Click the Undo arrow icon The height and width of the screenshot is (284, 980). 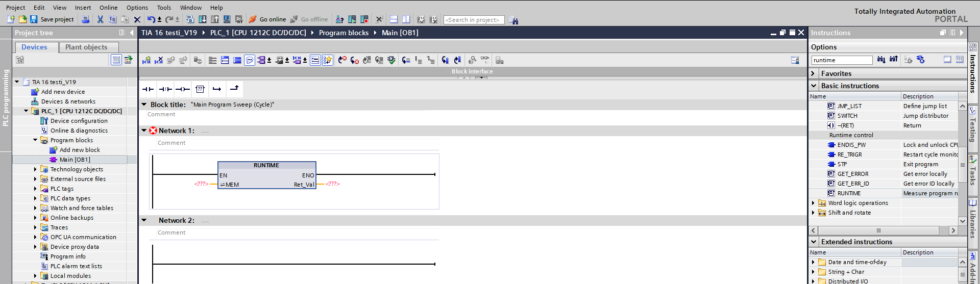(151, 19)
